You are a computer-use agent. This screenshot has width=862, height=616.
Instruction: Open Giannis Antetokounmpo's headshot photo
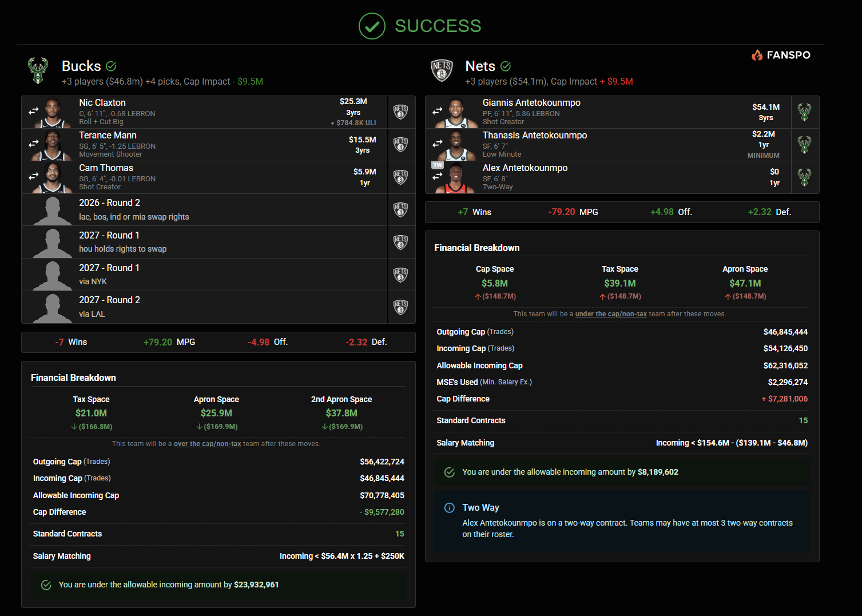click(456, 113)
